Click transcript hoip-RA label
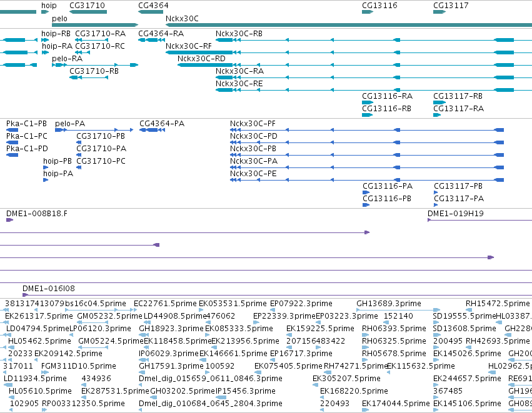This screenshot has height=413, width=532. pos(58,46)
